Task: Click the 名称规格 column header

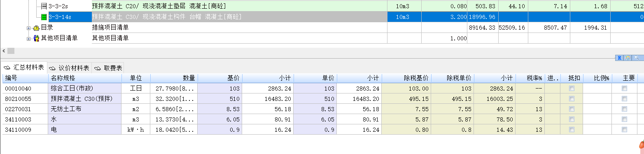Action: 85,78
